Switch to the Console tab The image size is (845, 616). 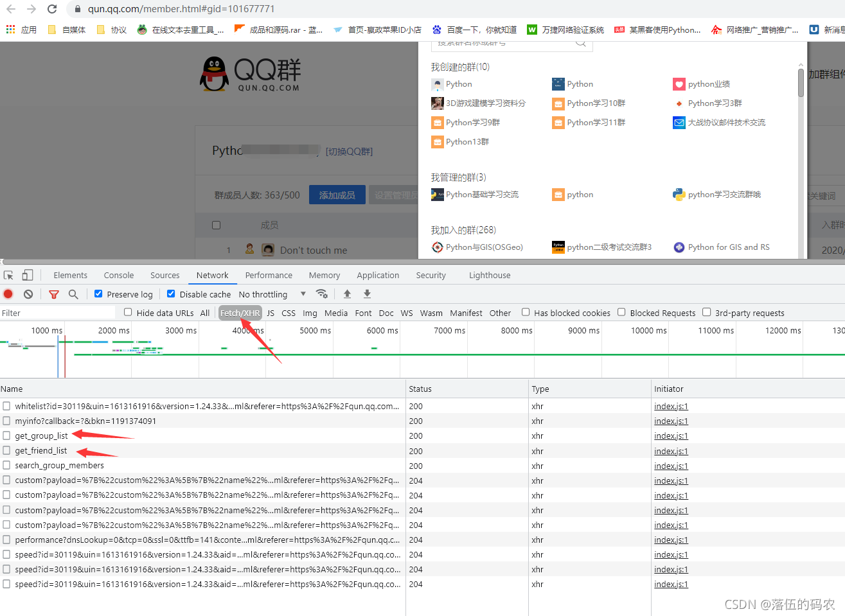coord(119,275)
